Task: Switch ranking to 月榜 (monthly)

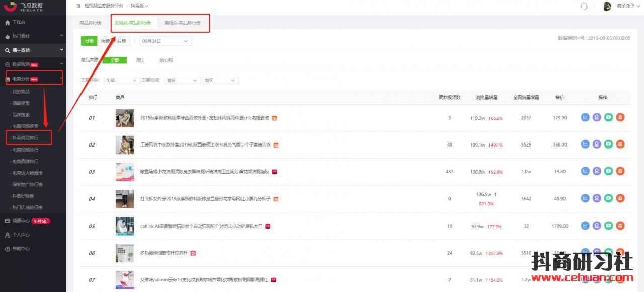Action: 121,41
